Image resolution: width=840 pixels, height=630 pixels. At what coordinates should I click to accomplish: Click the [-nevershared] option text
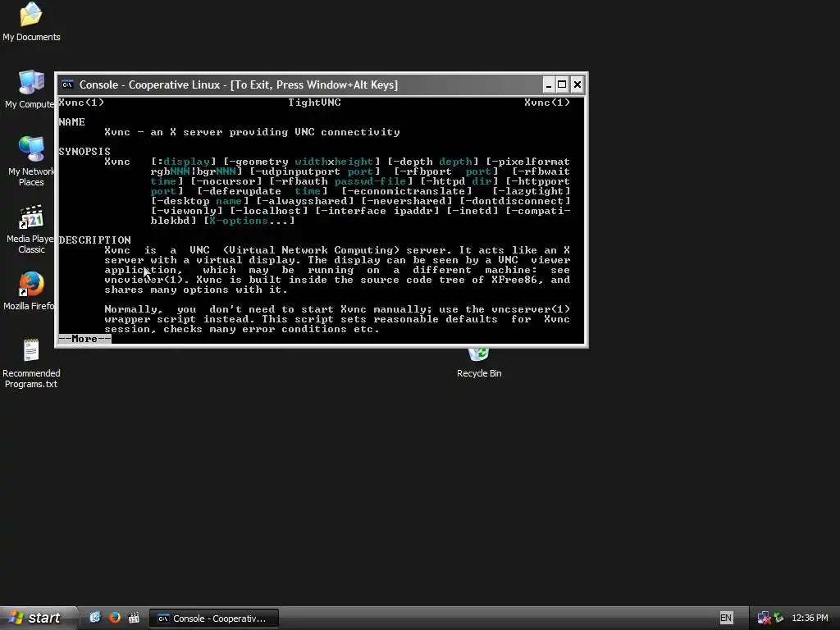coord(407,201)
